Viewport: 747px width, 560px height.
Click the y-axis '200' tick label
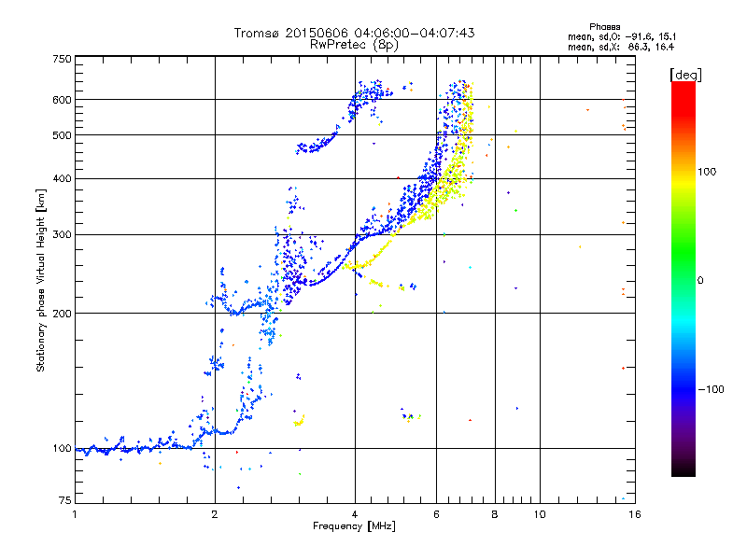tap(62, 314)
